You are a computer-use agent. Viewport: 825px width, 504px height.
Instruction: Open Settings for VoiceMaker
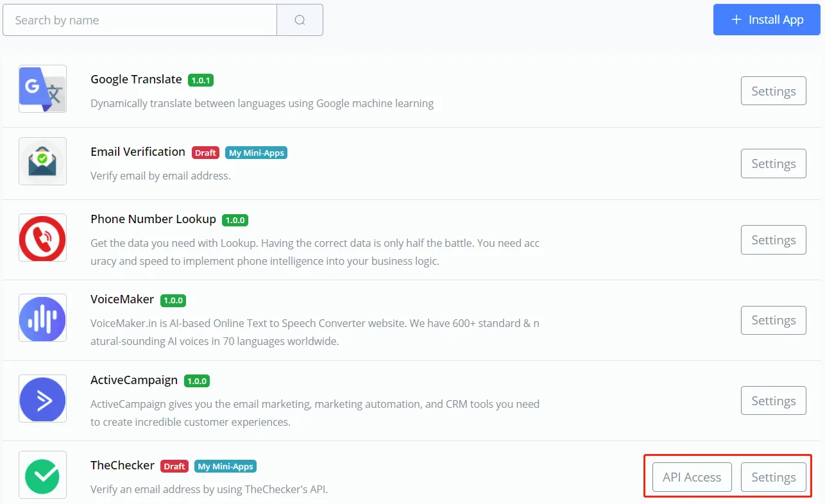point(774,320)
